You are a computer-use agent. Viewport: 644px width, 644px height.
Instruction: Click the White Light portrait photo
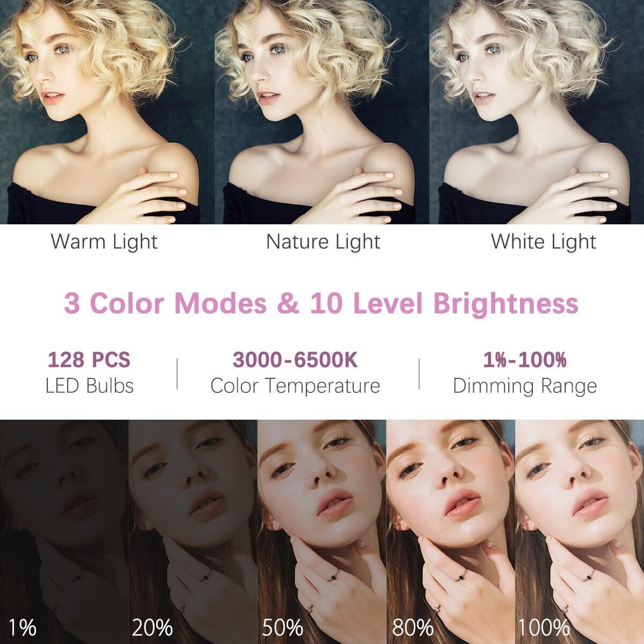point(537,112)
